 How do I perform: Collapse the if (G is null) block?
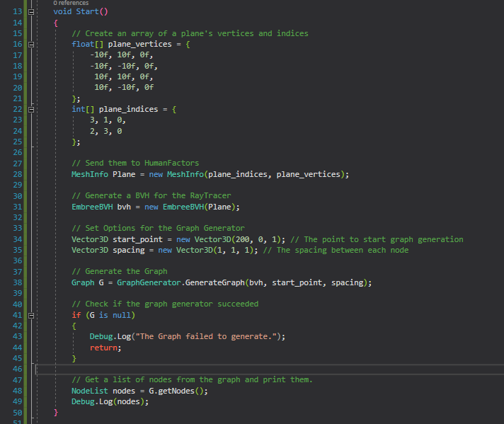click(x=31, y=316)
